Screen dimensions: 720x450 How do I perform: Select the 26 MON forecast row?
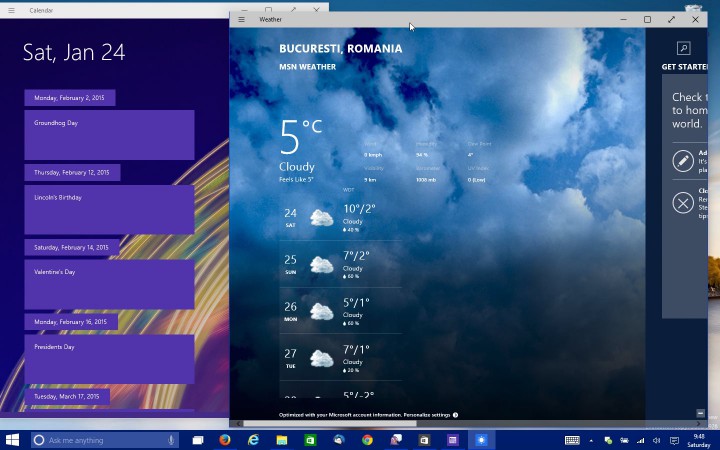341,311
